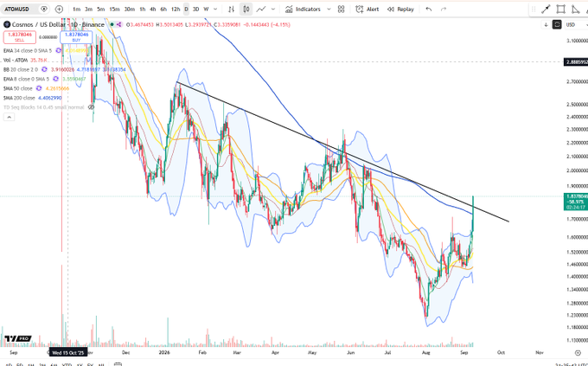The width and height of the screenshot is (588, 366).
Task: Show the hidden TD Seq Blocks indicator
Action: pos(91,107)
